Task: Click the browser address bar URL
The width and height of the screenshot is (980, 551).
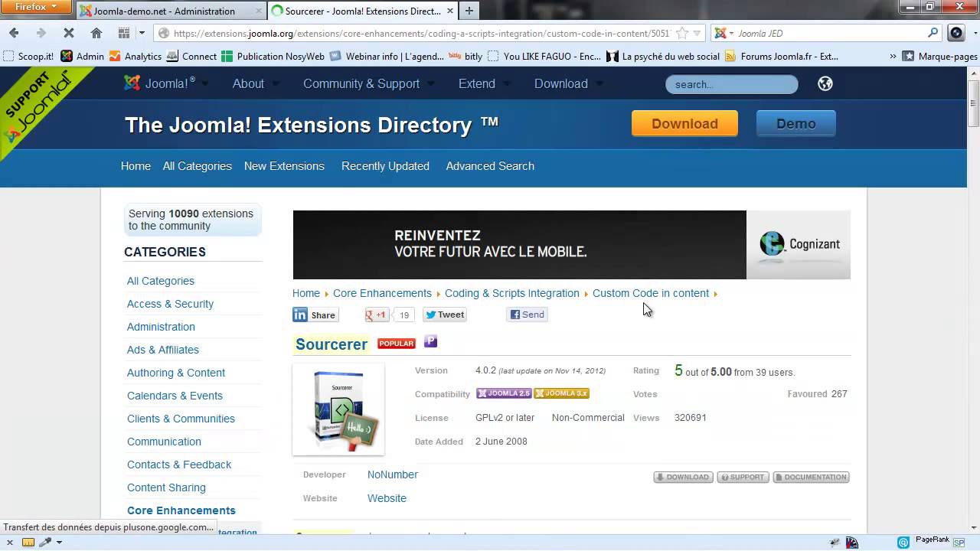Action: 421,33
